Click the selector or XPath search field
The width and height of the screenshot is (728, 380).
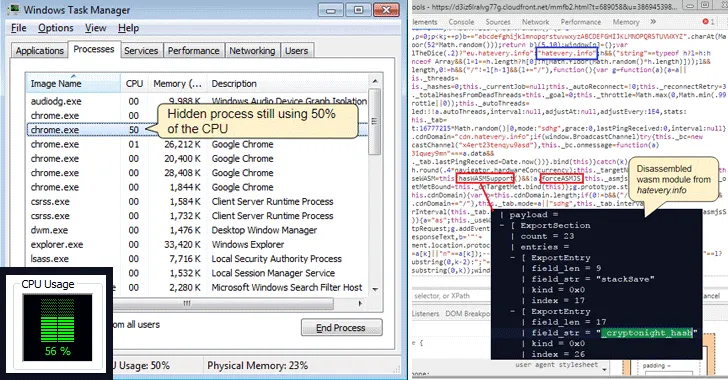[x=452, y=295]
